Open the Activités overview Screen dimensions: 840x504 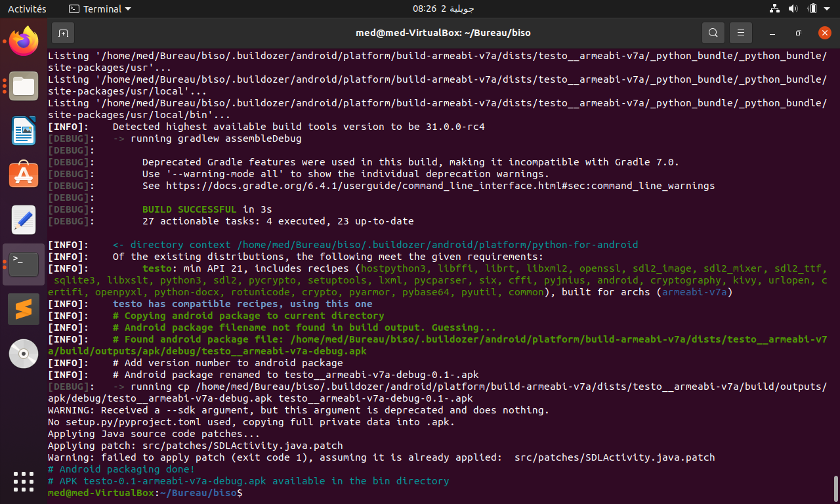tap(27, 9)
